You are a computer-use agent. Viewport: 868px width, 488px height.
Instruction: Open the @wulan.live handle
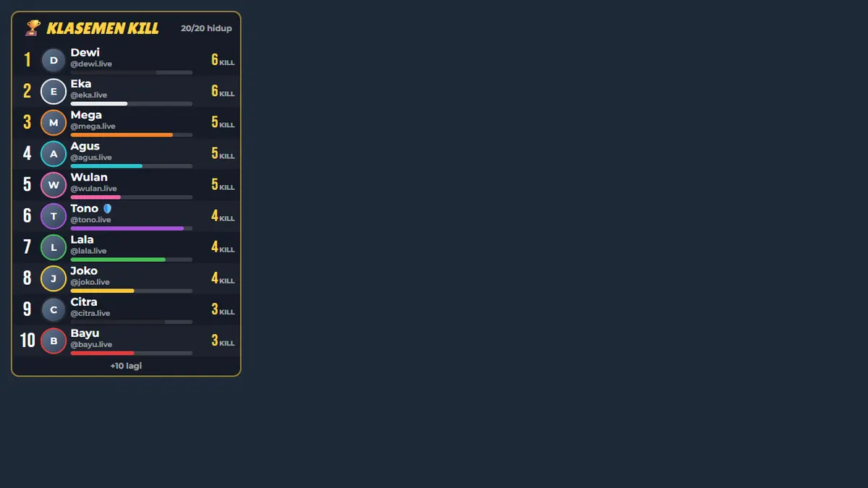click(x=93, y=188)
